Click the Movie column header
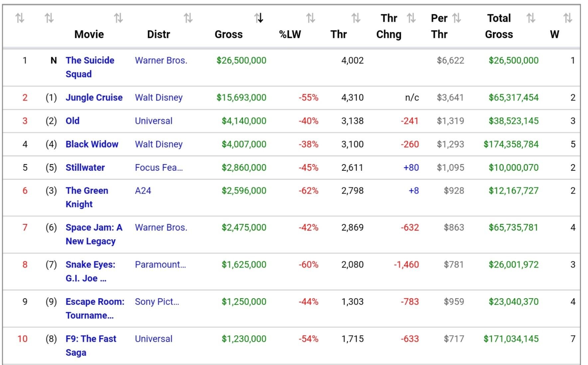 (x=89, y=34)
